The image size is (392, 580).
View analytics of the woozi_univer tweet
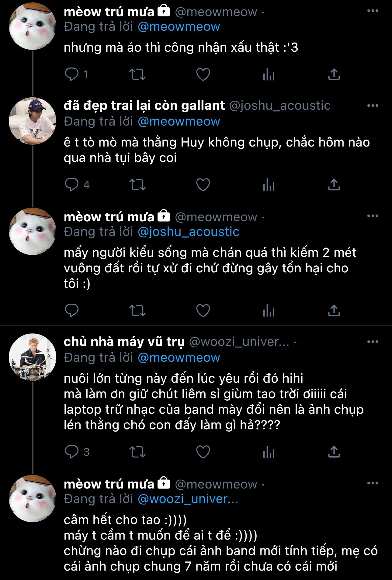pos(269,452)
